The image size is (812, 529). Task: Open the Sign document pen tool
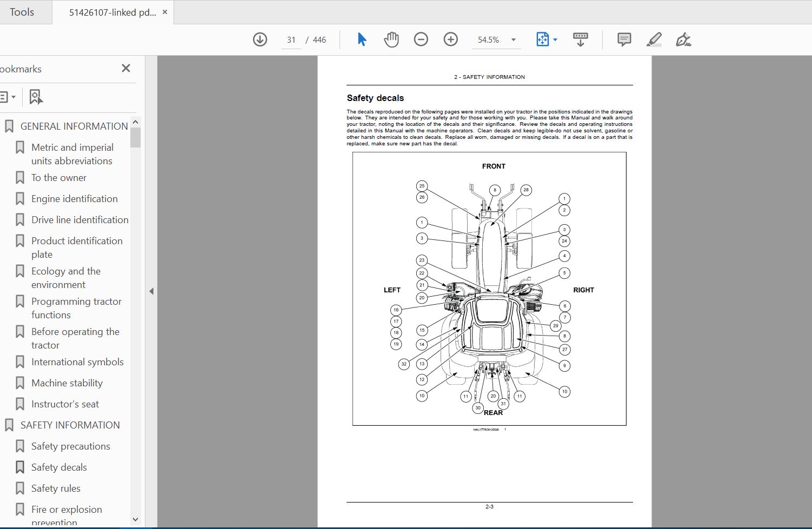click(x=683, y=39)
